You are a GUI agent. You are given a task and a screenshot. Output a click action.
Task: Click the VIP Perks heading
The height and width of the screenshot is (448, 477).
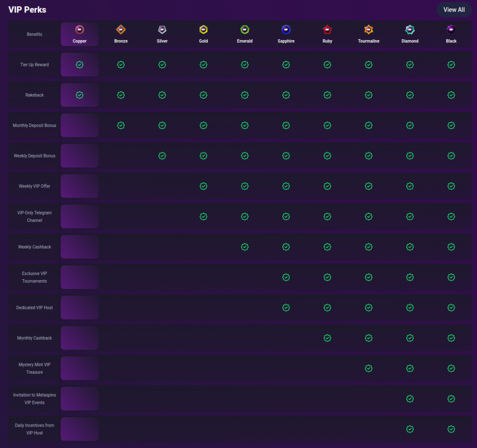tap(27, 10)
